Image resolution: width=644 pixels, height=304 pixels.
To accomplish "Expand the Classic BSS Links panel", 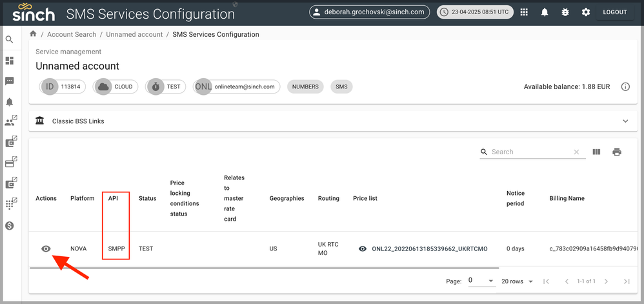I will pos(333,121).
